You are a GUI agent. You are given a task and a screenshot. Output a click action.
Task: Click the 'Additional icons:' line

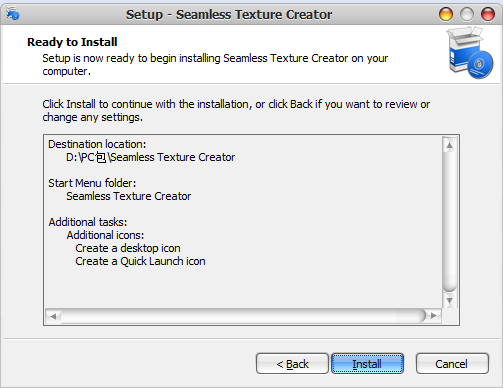tap(105, 235)
